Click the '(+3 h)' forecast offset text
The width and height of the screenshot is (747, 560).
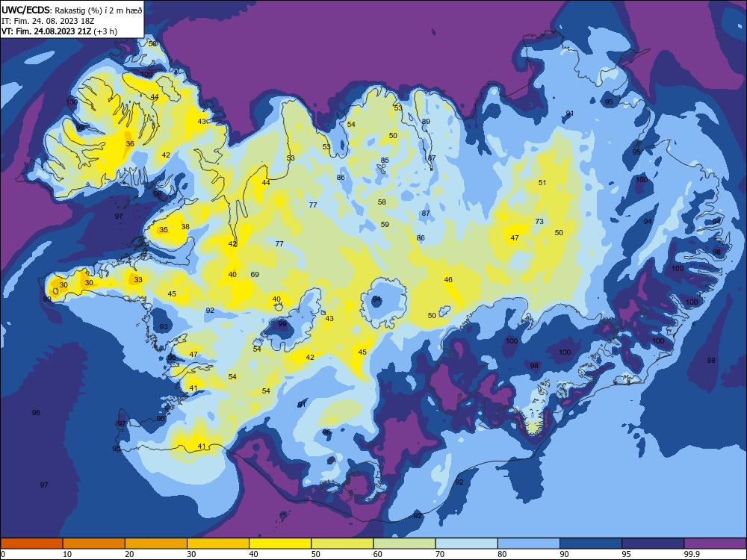click(105, 31)
